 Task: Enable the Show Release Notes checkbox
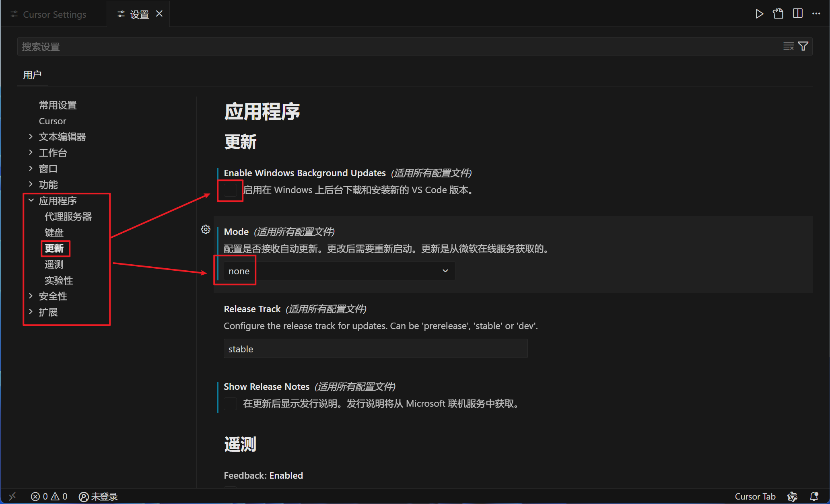(x=230, y=403)
